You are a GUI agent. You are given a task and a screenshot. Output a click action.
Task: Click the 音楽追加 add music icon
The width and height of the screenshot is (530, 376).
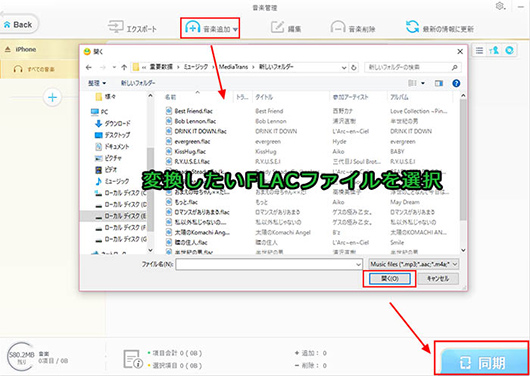193,28
